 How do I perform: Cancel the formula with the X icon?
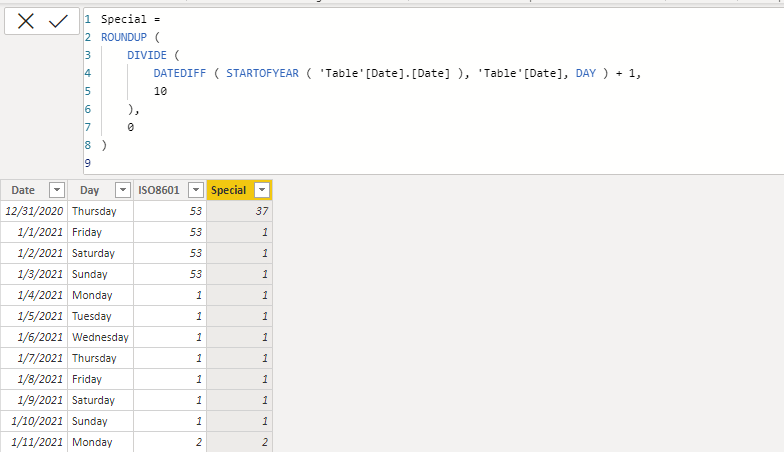pos(26,21)
